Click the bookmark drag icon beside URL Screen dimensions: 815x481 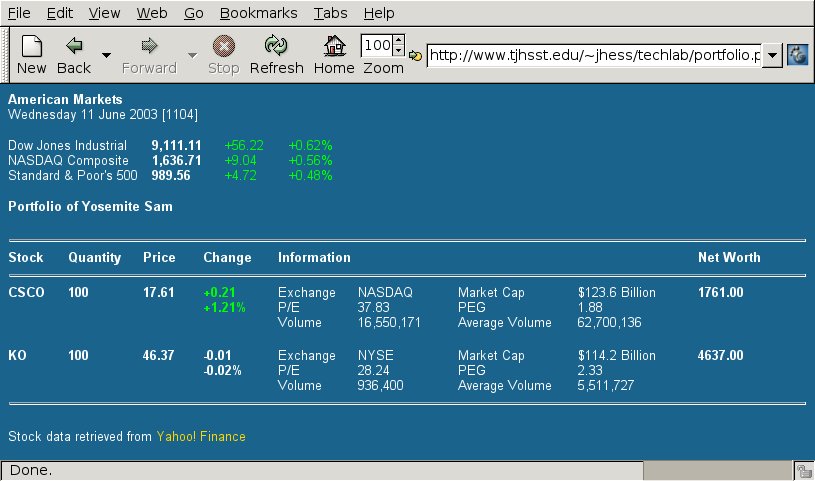click(x=415, y=55)
